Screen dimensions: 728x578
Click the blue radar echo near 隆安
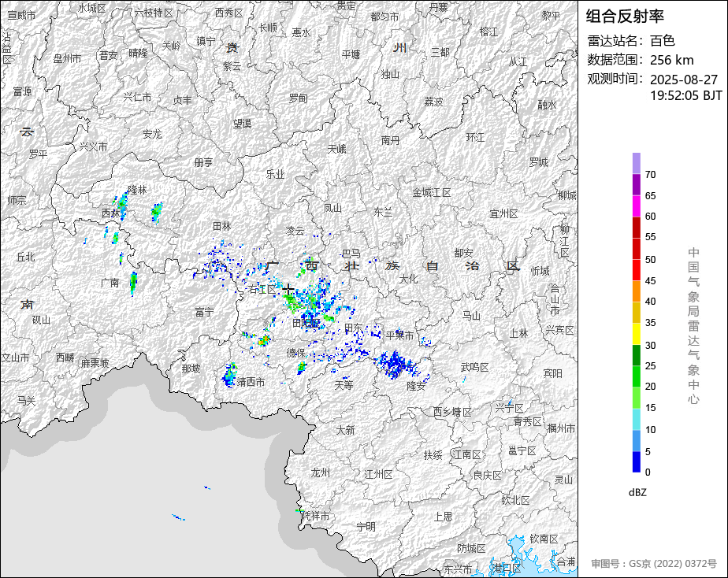(396, 364)
